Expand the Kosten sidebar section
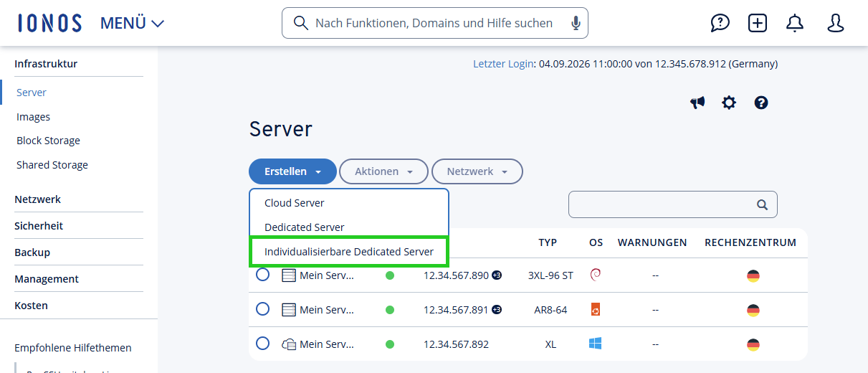The image size is (868, 373). (x=31, y=306)
